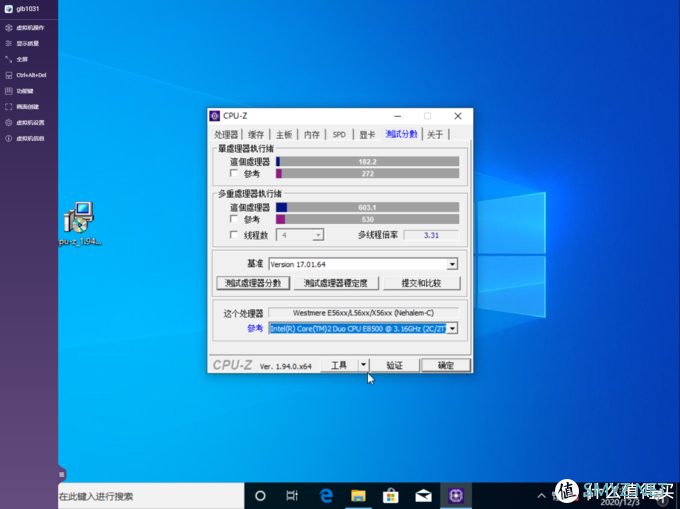Expand the reference CPU E8500 dropdown
Screen dimensions: 680x509
click(x=452, y=329)
